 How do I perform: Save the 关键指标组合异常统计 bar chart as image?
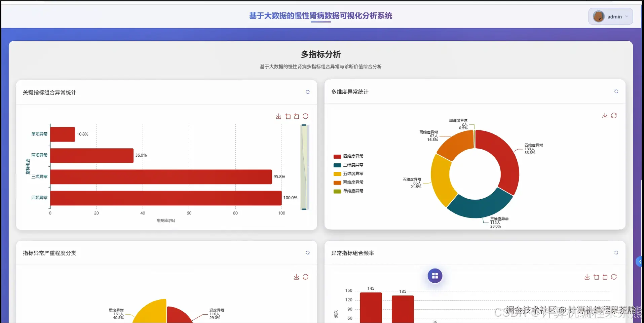coord(279,116)
